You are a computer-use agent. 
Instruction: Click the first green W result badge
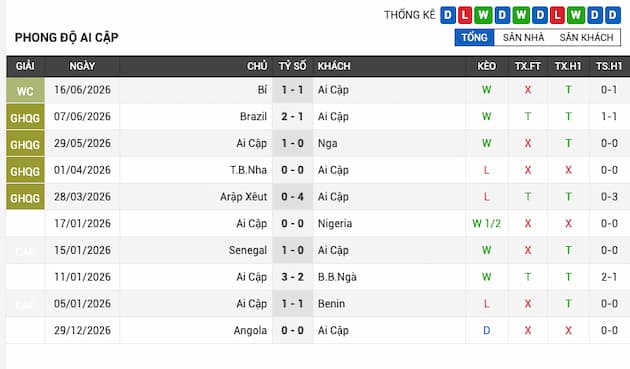click(483, 15)
